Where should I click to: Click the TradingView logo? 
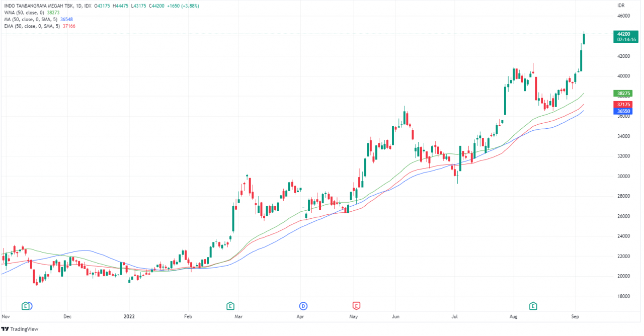point(20,329)
